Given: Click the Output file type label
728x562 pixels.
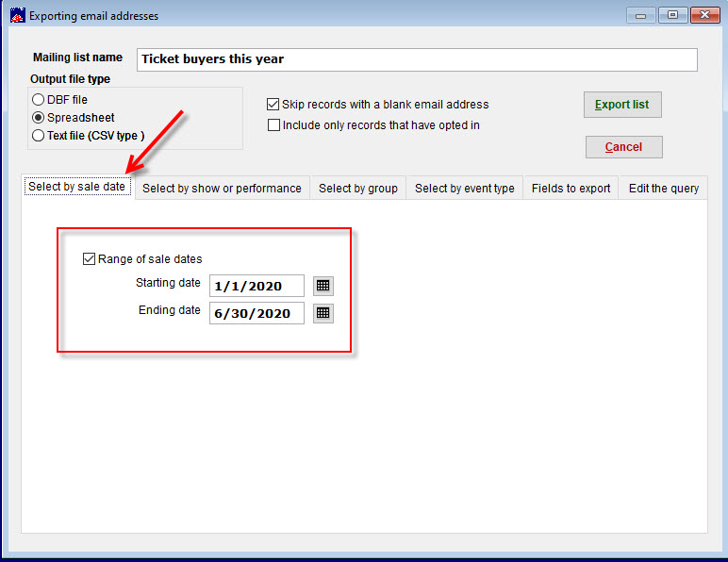Looking at the screenshot, I should (70, 79).
